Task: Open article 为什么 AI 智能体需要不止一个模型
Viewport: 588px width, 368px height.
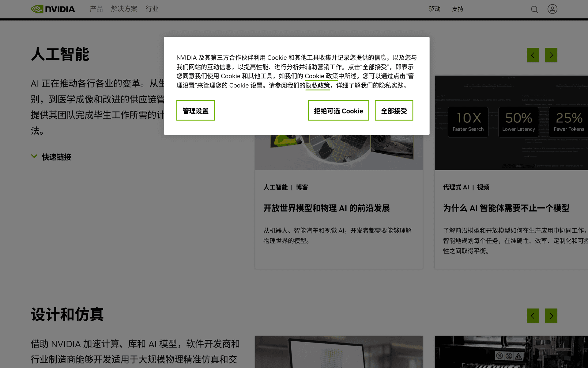Action: (506, 208)
